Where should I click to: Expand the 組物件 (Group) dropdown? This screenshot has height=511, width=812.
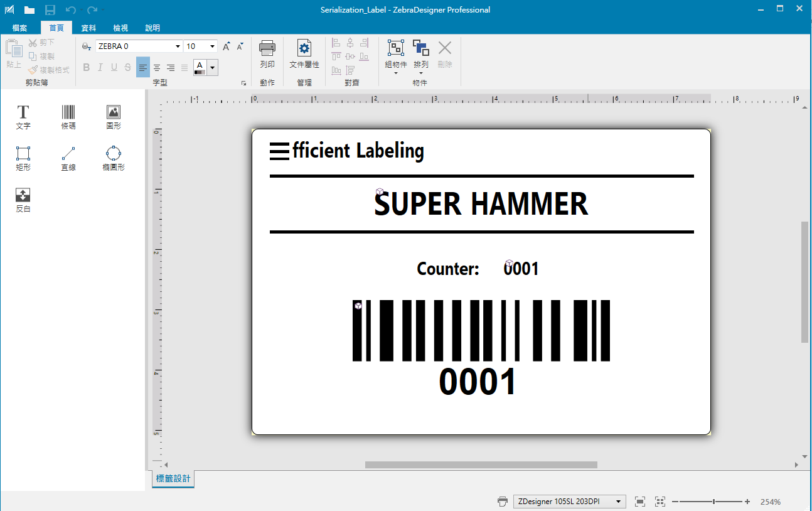[x=396, y=73]
